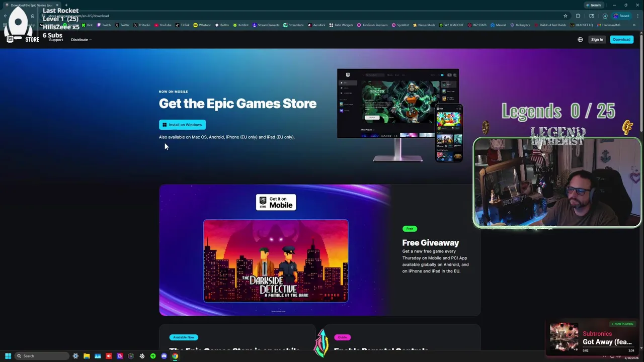Open the Discord taskbar icon
644x362 pixels.
click(x=164, y=356)
